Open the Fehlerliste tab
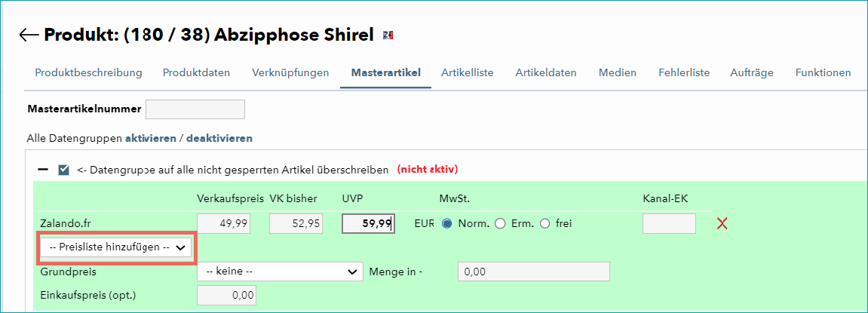868x313 pixels. pyautogui.click(x=684, y=72)
